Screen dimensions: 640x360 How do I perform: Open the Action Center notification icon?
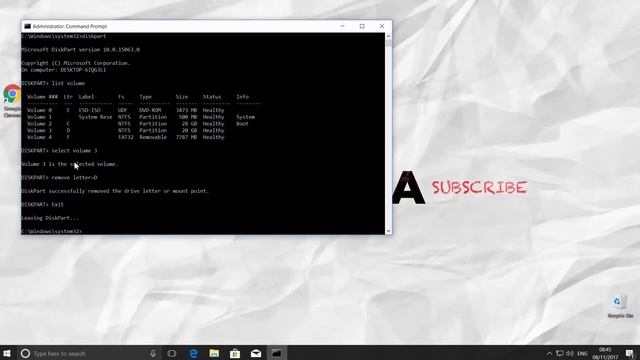630,353
